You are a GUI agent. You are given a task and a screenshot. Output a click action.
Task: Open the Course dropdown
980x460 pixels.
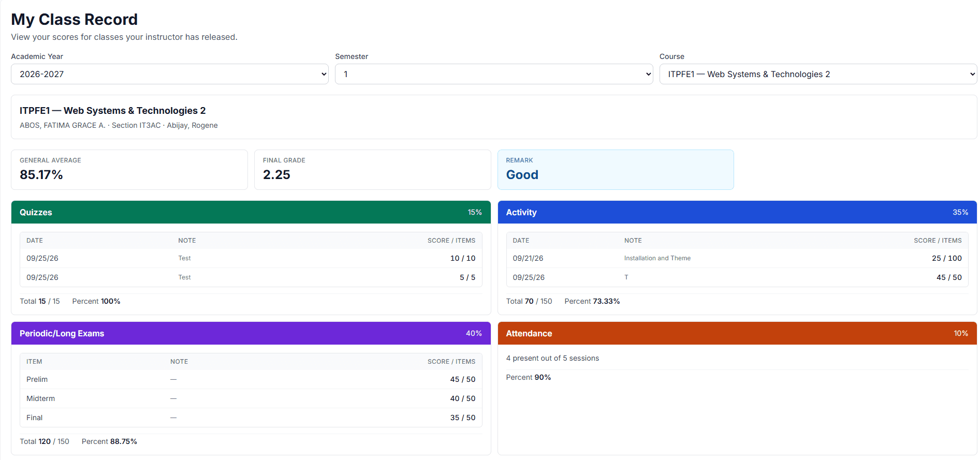click(818, 74)
